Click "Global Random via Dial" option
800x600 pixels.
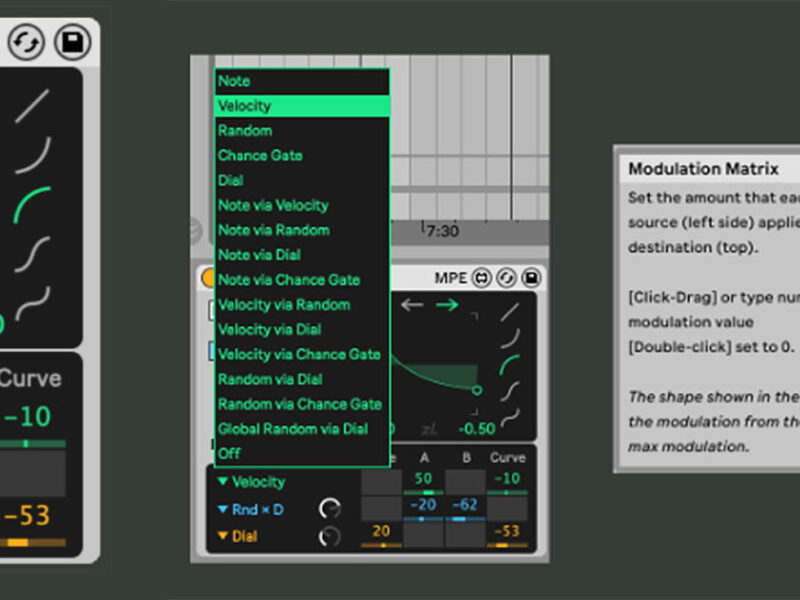[x=293, y=429]
